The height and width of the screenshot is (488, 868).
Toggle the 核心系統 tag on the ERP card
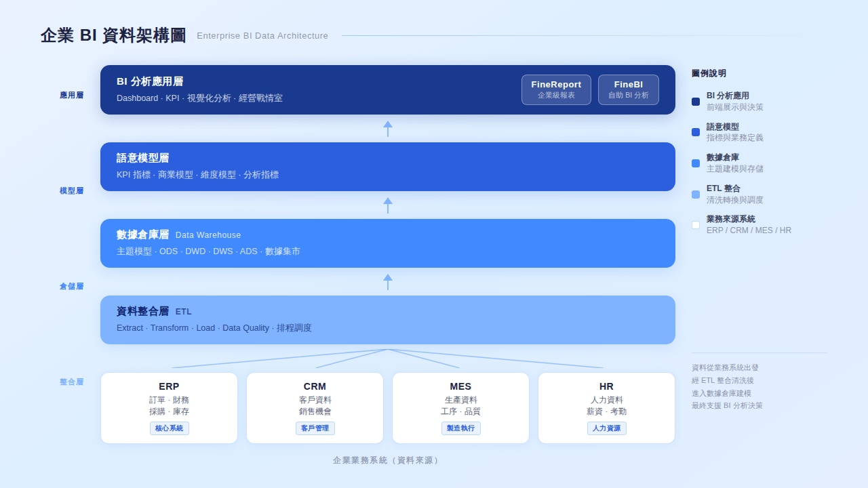tap(169, 428)
